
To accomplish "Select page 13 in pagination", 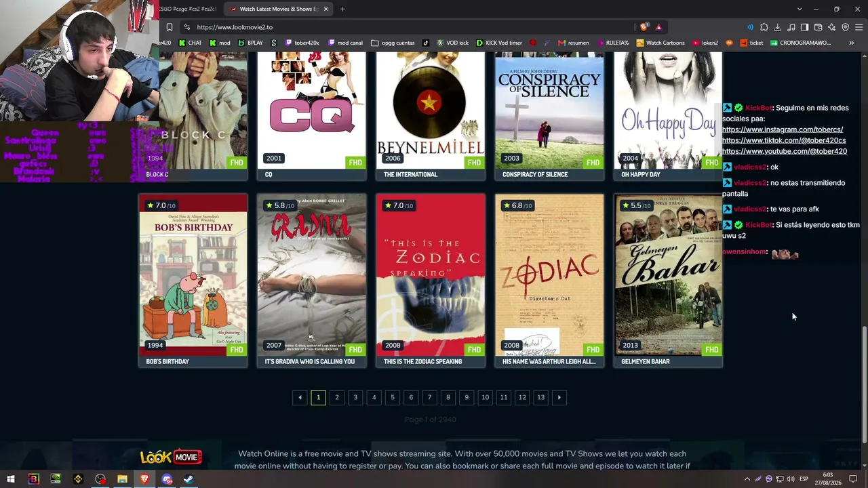I will point(540,397).
